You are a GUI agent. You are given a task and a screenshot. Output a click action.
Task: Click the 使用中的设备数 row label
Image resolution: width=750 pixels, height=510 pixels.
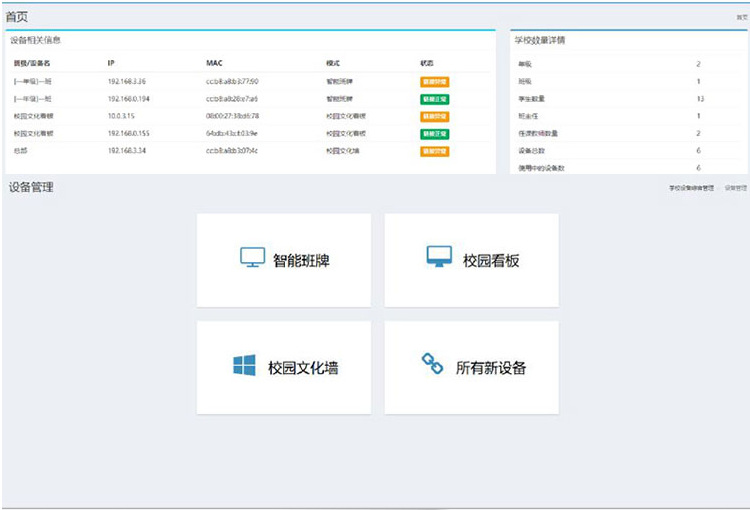(x=541, y=168)
